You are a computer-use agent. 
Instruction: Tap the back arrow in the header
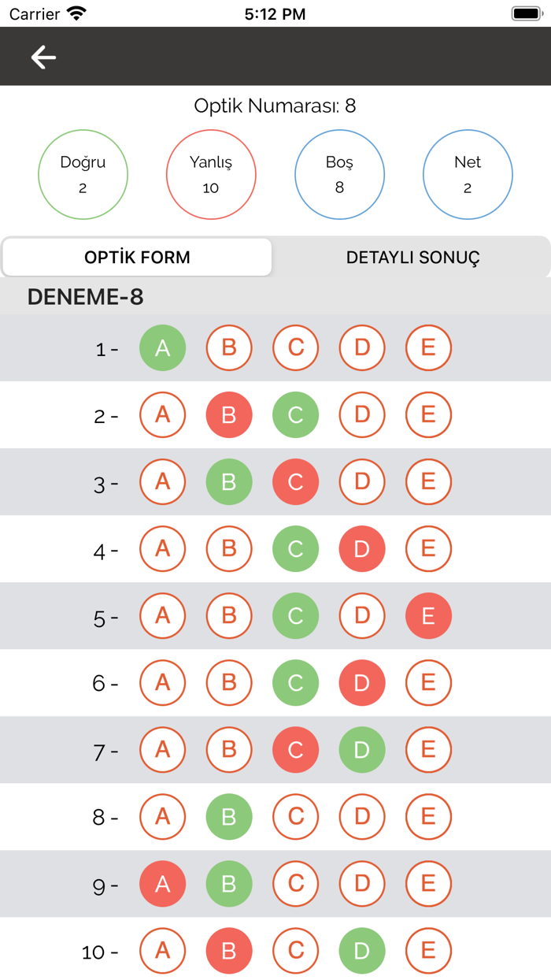point(43,56)
